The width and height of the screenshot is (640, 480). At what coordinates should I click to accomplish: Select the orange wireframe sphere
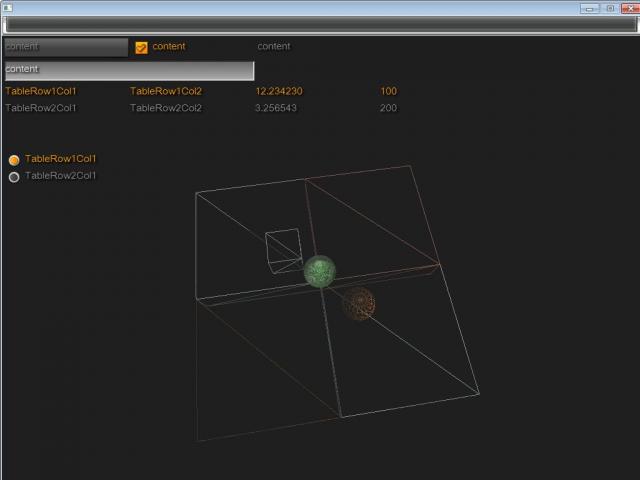coord(358,303)
